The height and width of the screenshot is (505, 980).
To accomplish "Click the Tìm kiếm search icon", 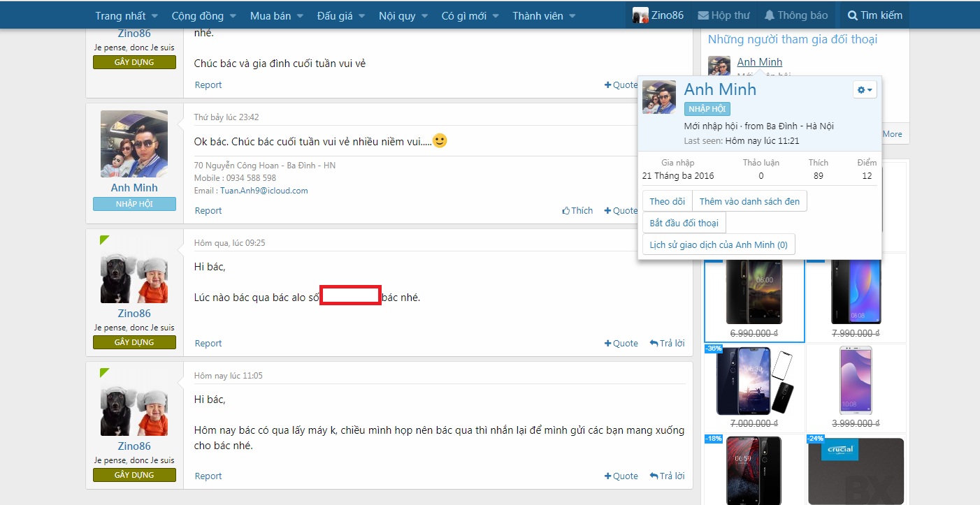I will point(853,15).
